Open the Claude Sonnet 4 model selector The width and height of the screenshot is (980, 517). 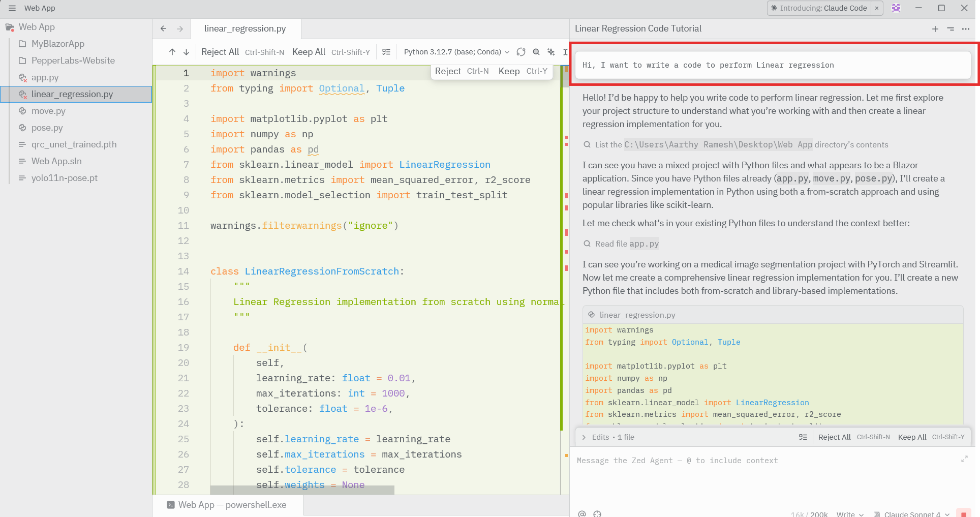tap(912, 513)
